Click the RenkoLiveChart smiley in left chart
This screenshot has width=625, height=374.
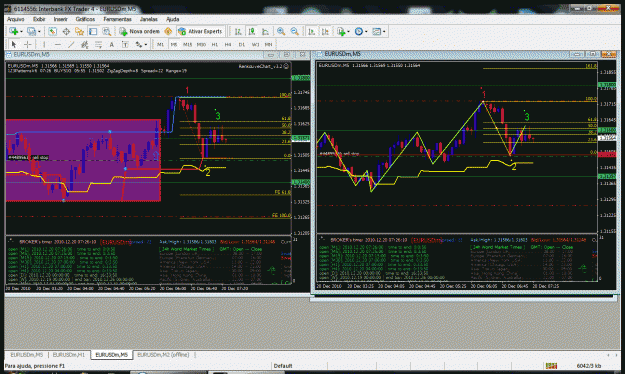(x=286, y=66)
